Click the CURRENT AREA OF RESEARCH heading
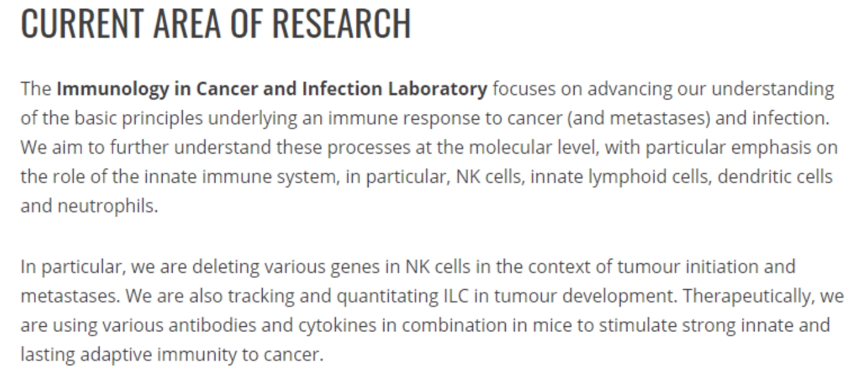This screenshot has width=868, height=388. point(216,23)
